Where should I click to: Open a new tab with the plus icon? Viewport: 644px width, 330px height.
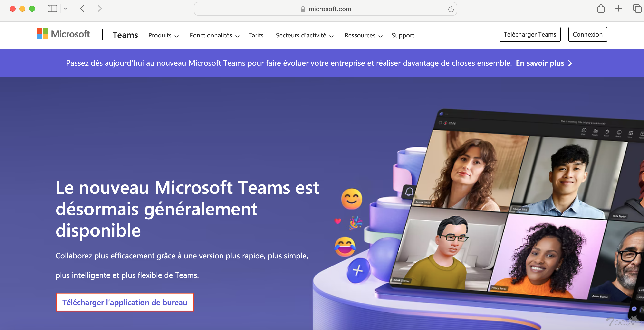pos(618,9)
